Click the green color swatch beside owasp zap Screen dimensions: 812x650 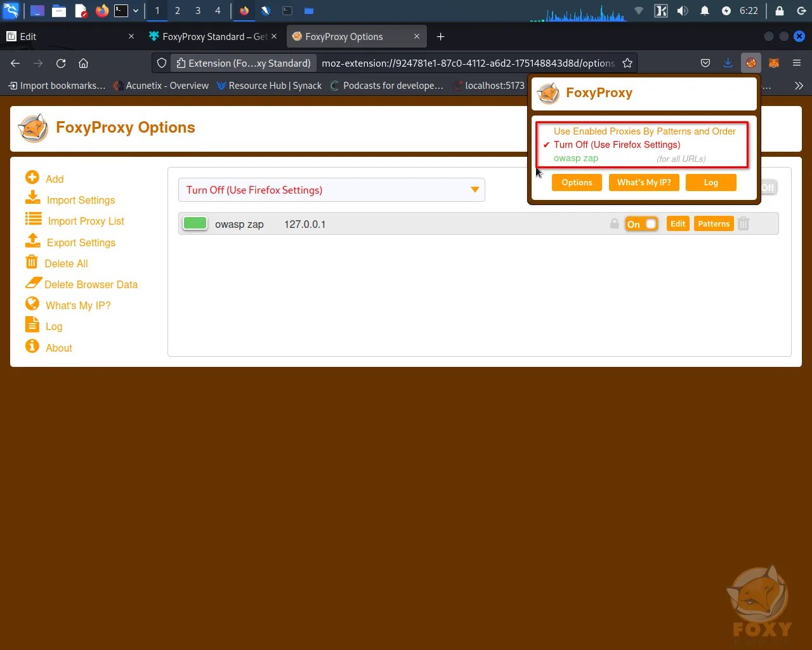[195, 223]
